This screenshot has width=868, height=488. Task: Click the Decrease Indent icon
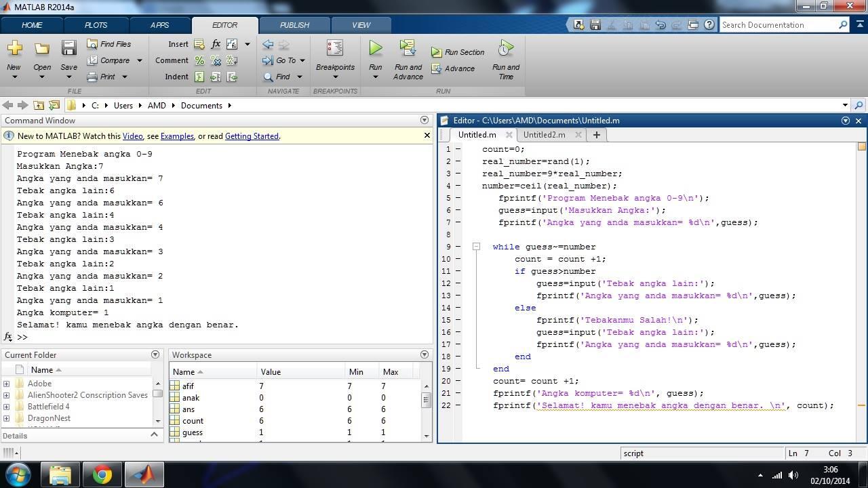tap(232, 77)
